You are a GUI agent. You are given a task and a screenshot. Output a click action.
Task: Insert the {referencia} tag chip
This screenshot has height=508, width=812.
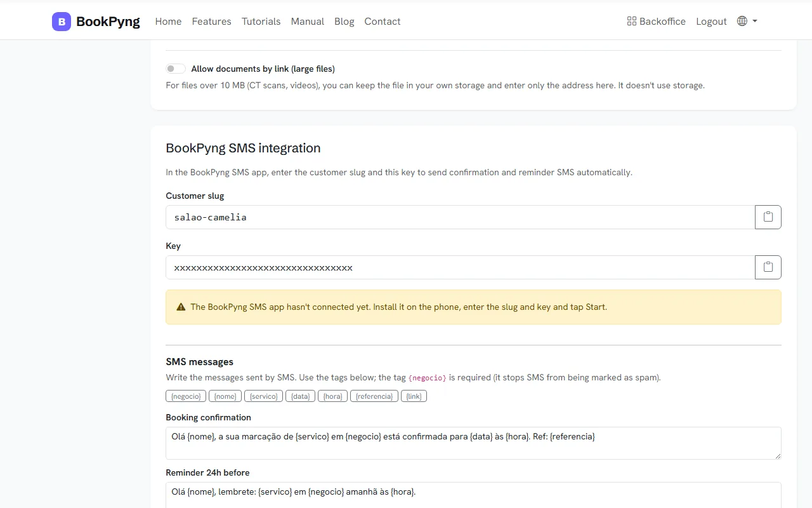(x=374, y=396)
